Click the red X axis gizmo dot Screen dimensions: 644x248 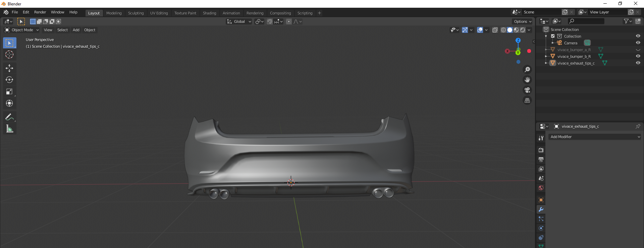(x=529, y=51)
